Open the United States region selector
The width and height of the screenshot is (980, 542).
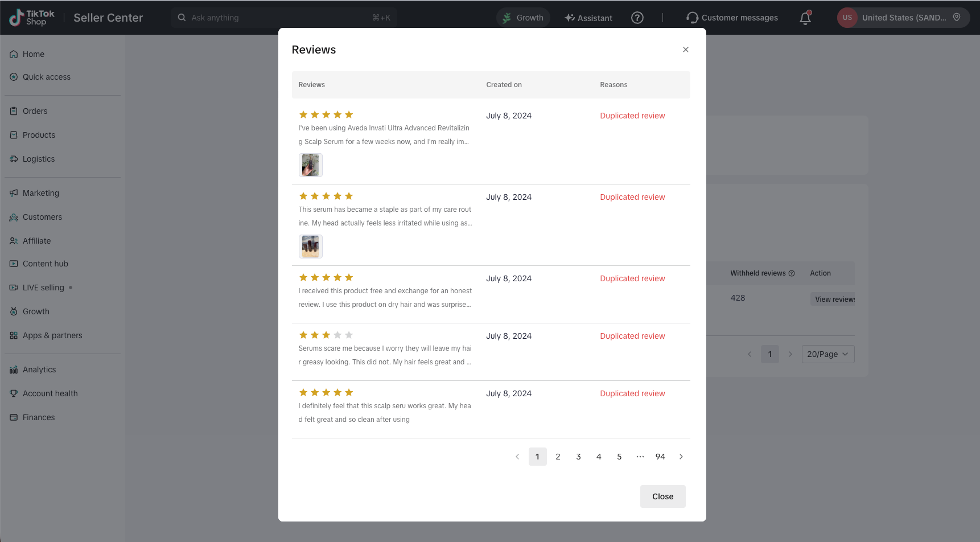904,18
